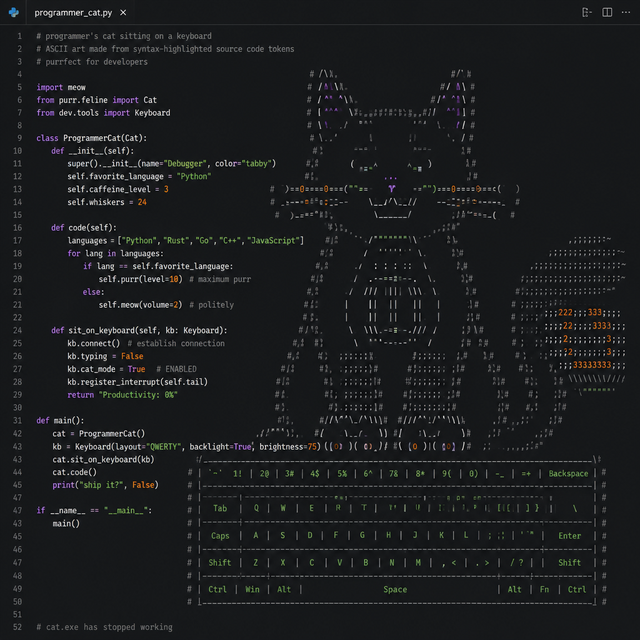The height and width of the screenshot is (640, 640).
Task: Click the "languages = [" list line
Action: point(185,240)
